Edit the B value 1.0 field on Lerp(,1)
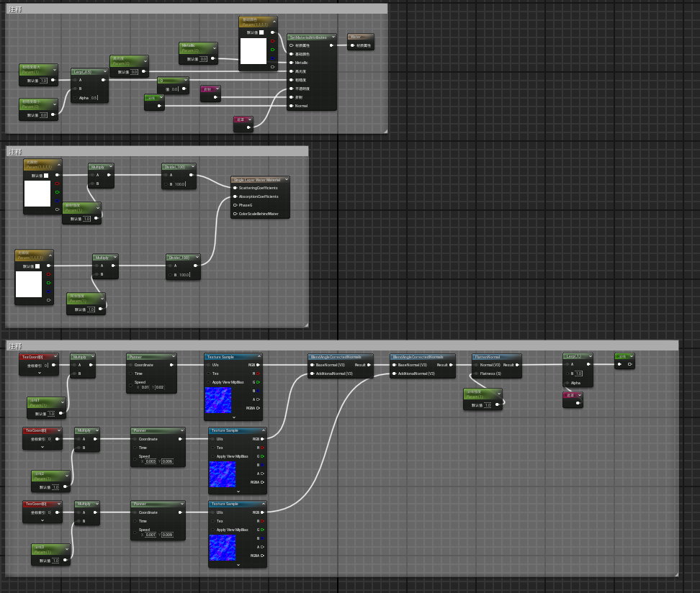The image size is (700, 593). (x=578, y=374)
